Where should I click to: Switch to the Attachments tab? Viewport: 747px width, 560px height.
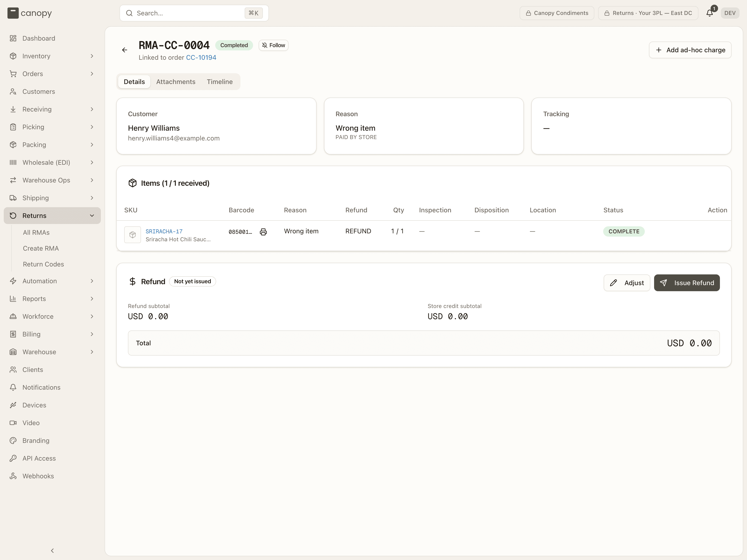(x=176, y=82)
